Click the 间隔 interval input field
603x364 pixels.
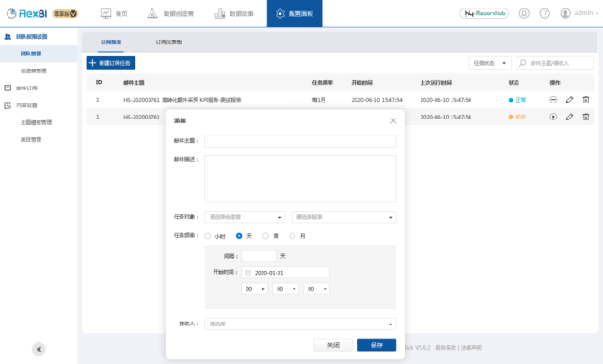click(259, 256)
